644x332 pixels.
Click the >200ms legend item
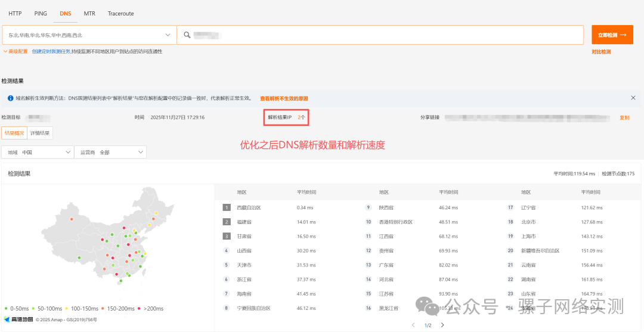tap(150, 308)
